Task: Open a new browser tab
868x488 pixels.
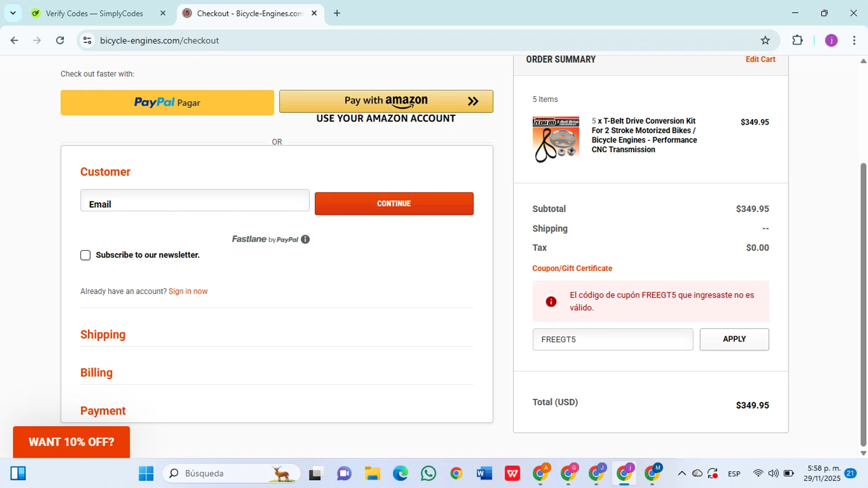Action: point(337,13)
